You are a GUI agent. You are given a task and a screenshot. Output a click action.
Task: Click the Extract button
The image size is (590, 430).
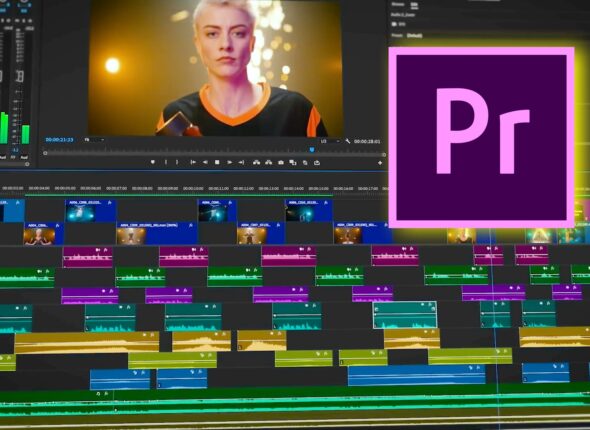point(268,163)
